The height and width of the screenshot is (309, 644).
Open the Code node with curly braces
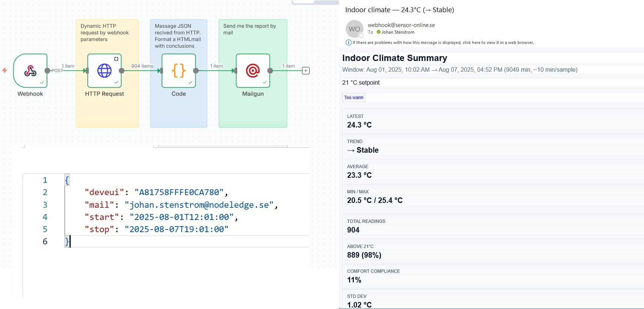point(178,71)
